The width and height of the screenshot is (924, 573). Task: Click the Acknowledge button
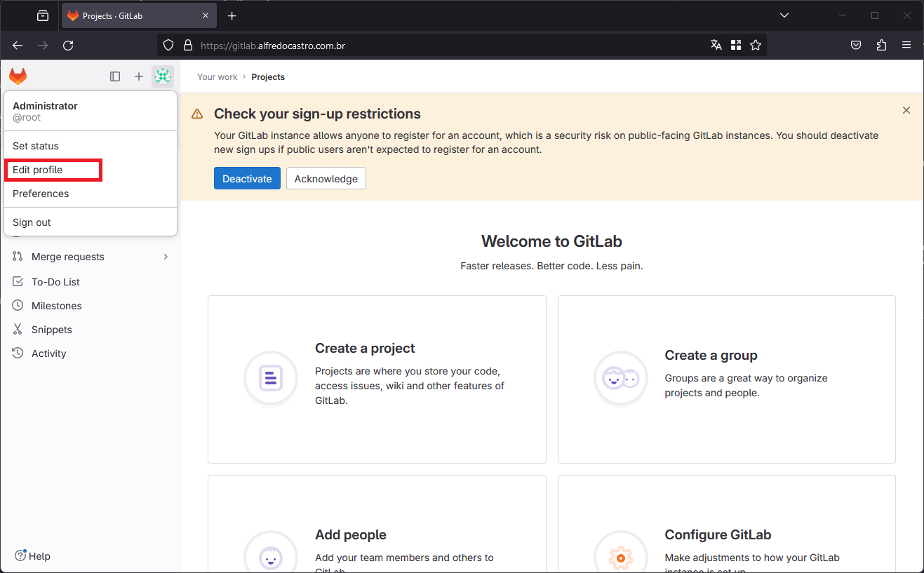coord(326,178)
